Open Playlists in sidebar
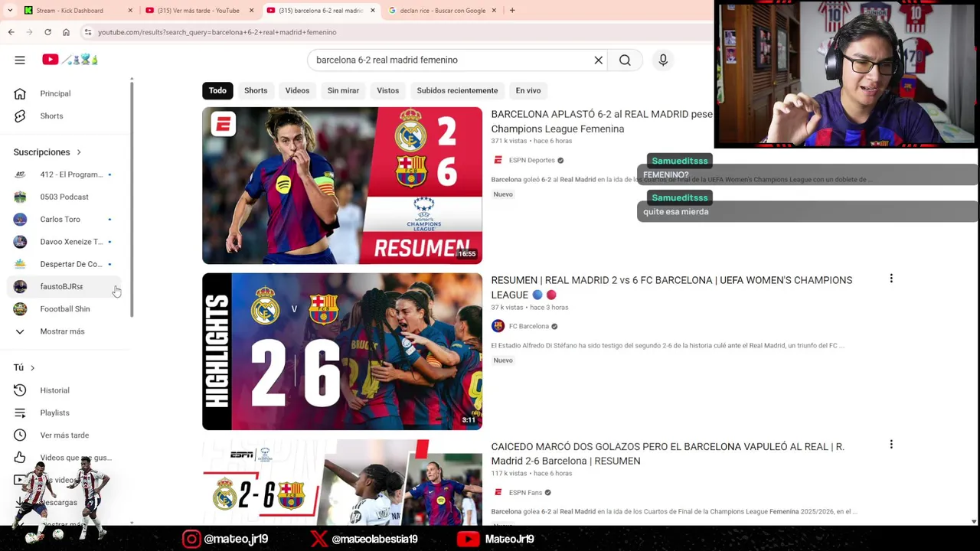The width and height of the screenshot is (980, 551). 65,412
